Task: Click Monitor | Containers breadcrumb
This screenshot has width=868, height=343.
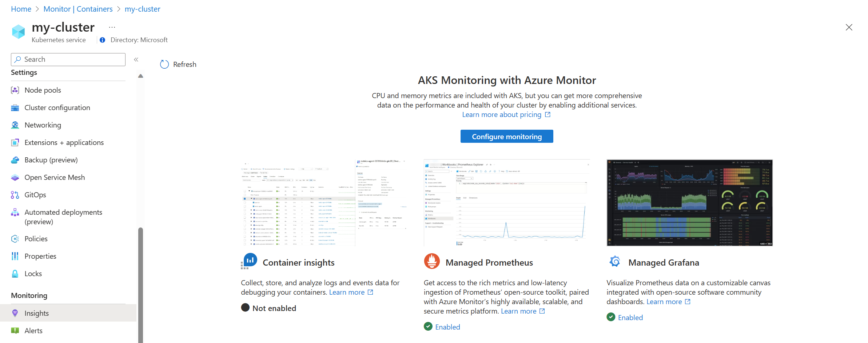Action: click(x=78, y=9)
